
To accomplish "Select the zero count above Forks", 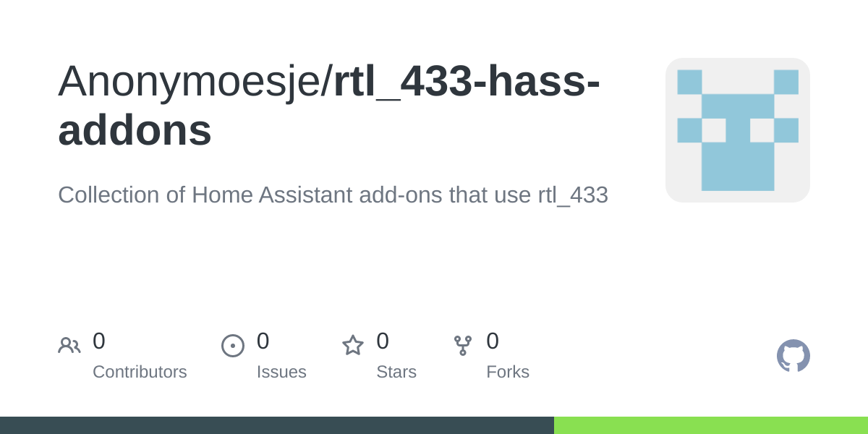I will click(x=493, y=341).
